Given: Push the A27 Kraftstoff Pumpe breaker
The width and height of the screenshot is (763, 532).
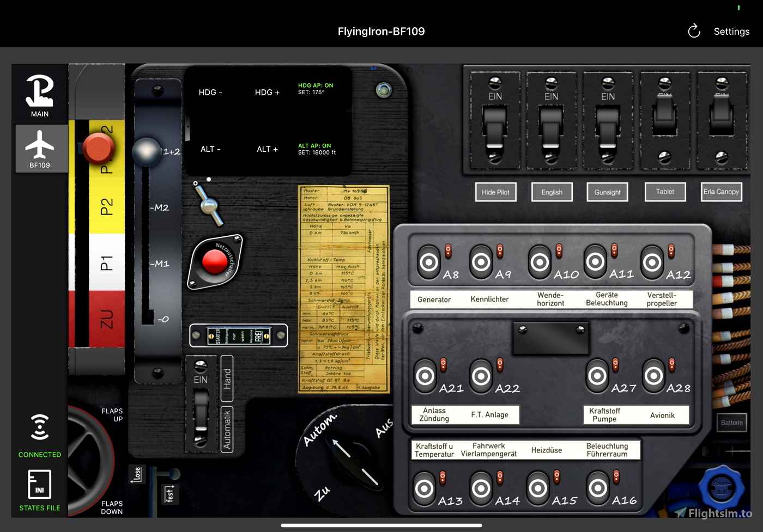Looking at the screenshot, I should [597, 376].
